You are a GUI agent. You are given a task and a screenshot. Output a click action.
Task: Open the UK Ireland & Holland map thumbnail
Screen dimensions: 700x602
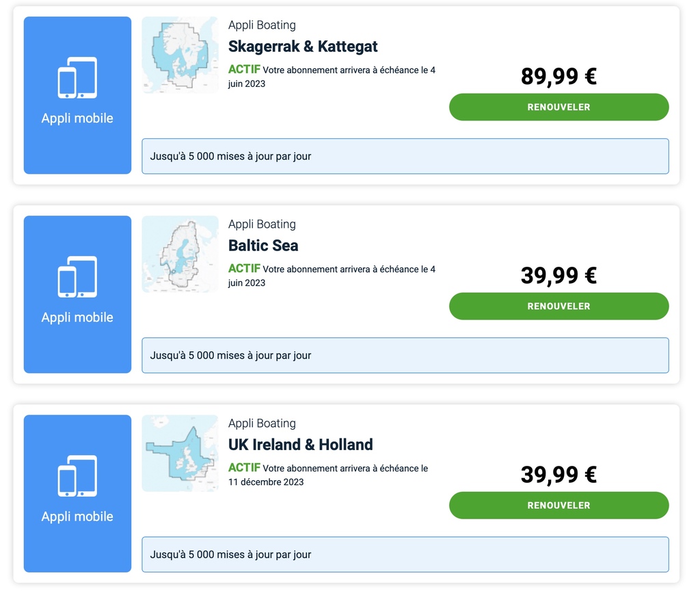180,454
